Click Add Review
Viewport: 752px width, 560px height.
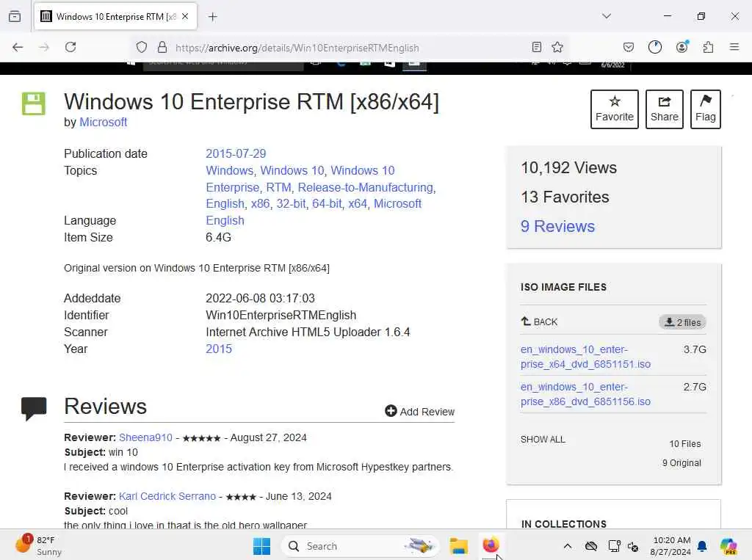coord(419,411)
